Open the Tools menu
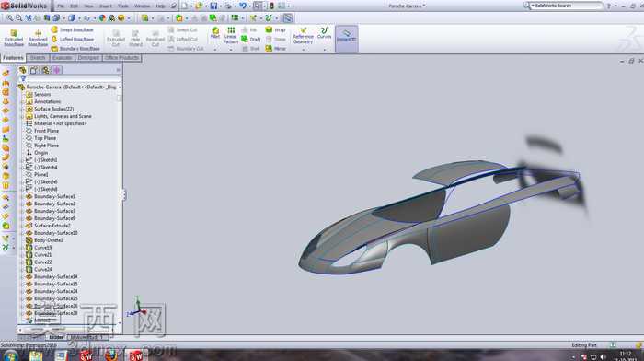The height and width of the screenshot is (361, 644). tap(122, 6)
